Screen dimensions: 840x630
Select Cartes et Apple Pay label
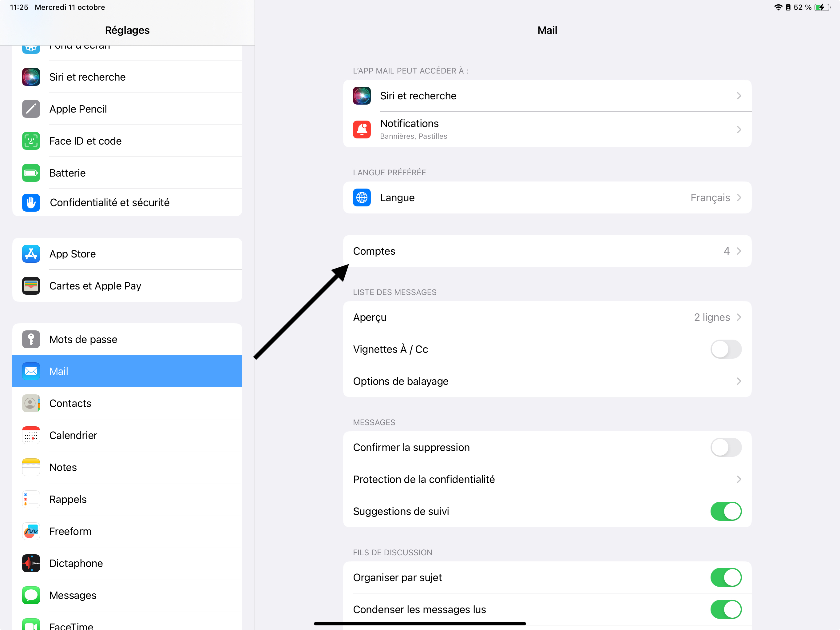[x=95, y=286]
